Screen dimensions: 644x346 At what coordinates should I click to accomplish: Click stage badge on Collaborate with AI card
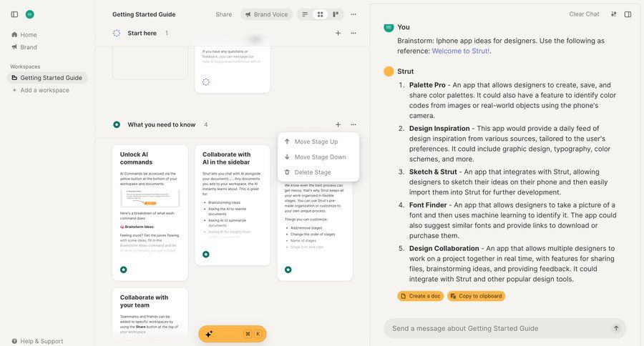coord(206,254)
